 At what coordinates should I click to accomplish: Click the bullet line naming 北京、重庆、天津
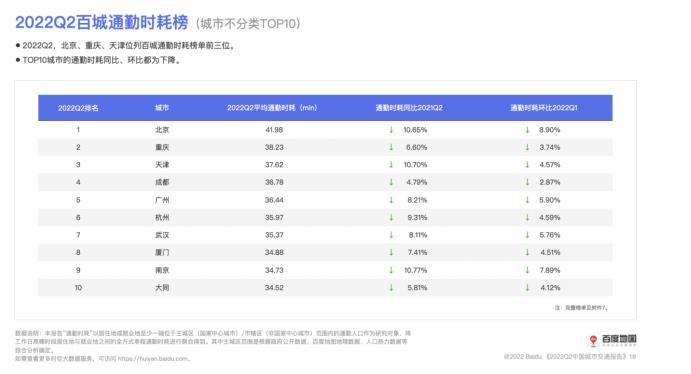(126, 45)
